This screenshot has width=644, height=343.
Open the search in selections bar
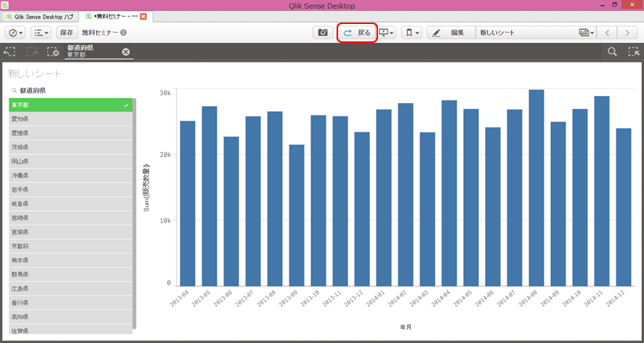(x=613, y=52)
